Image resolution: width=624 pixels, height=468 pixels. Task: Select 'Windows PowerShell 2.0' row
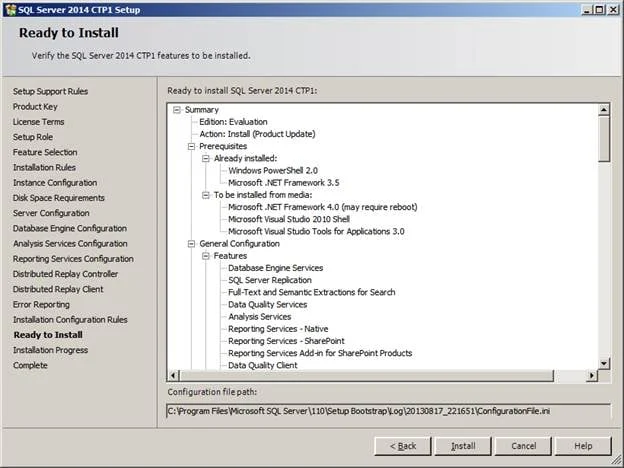(x=273, y=171)
